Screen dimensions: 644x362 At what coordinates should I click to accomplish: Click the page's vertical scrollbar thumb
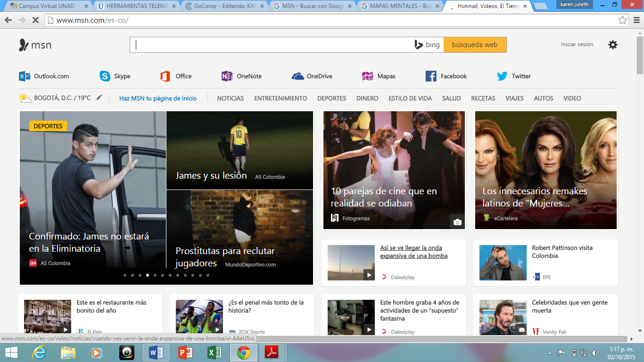pos(640,54)
